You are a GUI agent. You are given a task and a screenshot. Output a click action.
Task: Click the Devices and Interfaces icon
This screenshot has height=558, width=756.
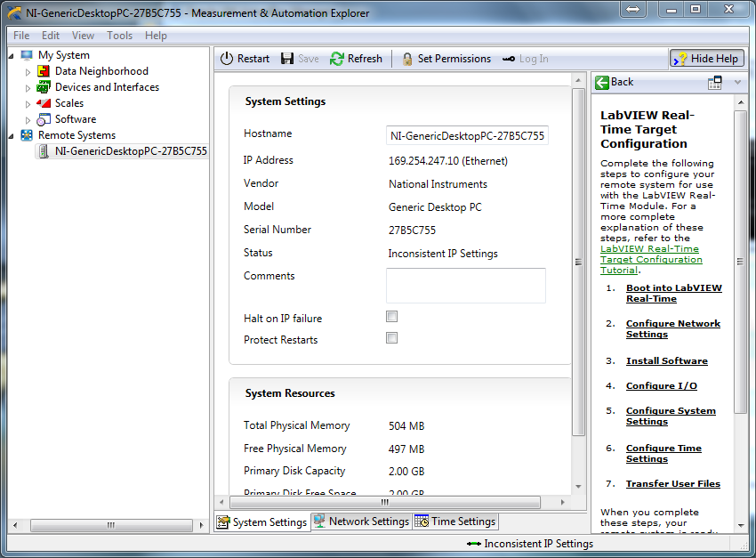(44, 87)
